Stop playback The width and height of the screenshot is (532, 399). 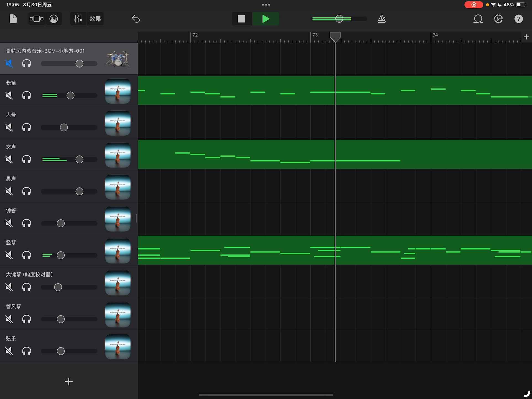click(242, 19)
